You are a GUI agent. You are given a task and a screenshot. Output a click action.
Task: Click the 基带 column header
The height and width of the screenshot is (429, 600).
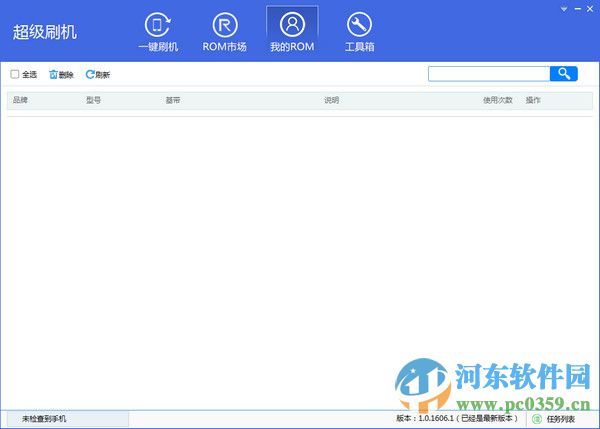(173, 100)
